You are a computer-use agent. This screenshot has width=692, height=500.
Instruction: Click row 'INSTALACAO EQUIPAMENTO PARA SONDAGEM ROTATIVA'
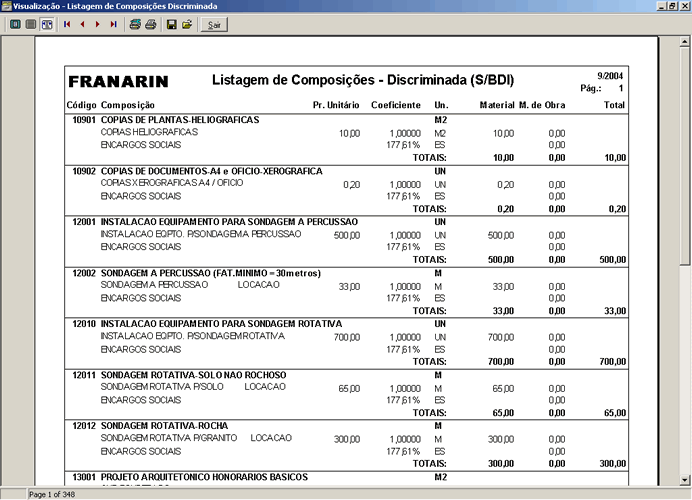221,324
